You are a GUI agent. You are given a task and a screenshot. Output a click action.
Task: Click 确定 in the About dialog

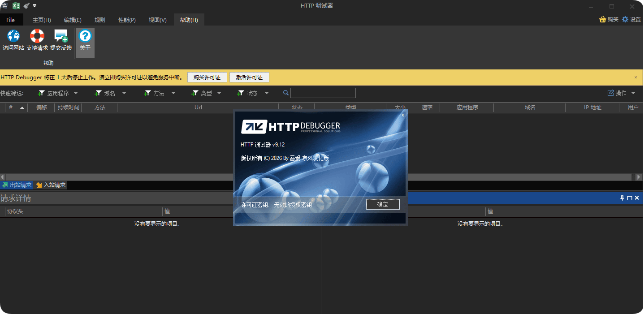click(x=382, y=204)
